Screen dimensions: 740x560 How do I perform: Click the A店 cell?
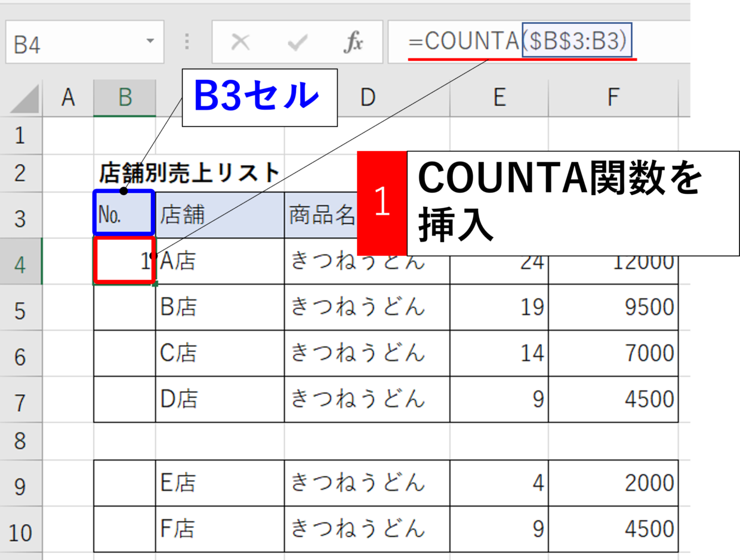coord(220,261)
